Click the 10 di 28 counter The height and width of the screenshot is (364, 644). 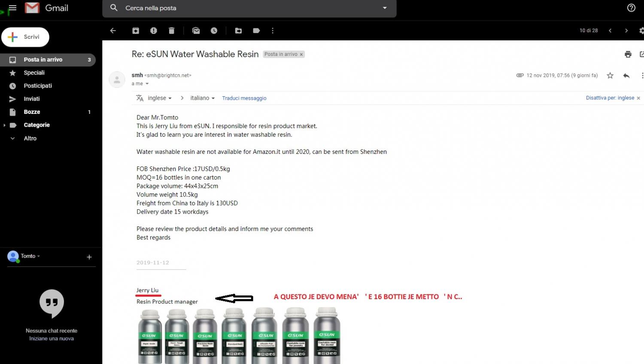tap(589, 31)
